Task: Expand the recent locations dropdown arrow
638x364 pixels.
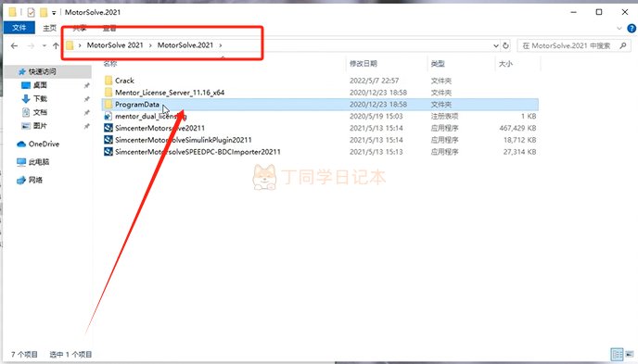Action: (44, 45)
